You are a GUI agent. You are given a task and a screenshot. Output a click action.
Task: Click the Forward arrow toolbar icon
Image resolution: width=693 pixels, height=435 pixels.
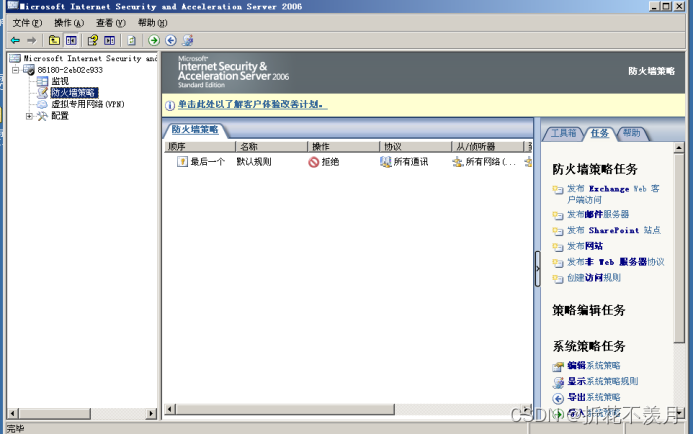click(31, 40)
